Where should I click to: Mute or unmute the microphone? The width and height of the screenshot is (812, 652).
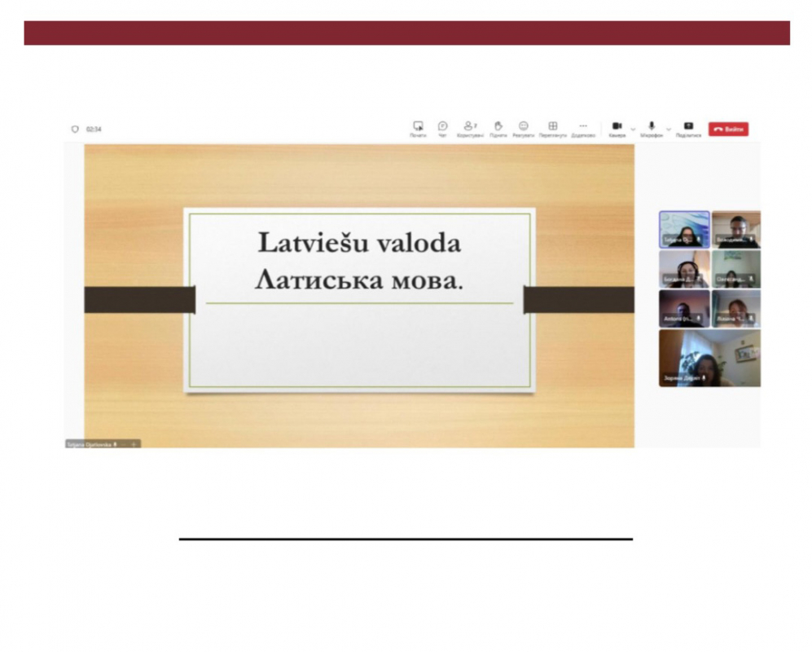coord(652,128)
